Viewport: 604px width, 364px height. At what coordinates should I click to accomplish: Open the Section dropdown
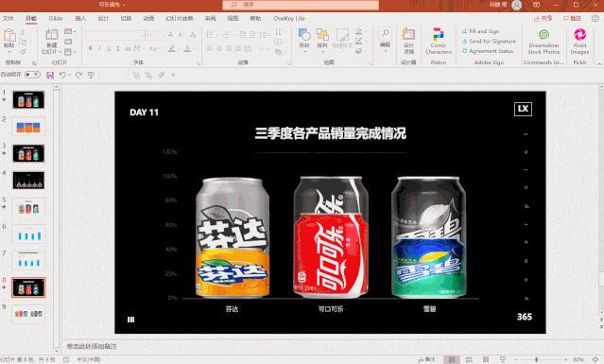coord(69,52)
